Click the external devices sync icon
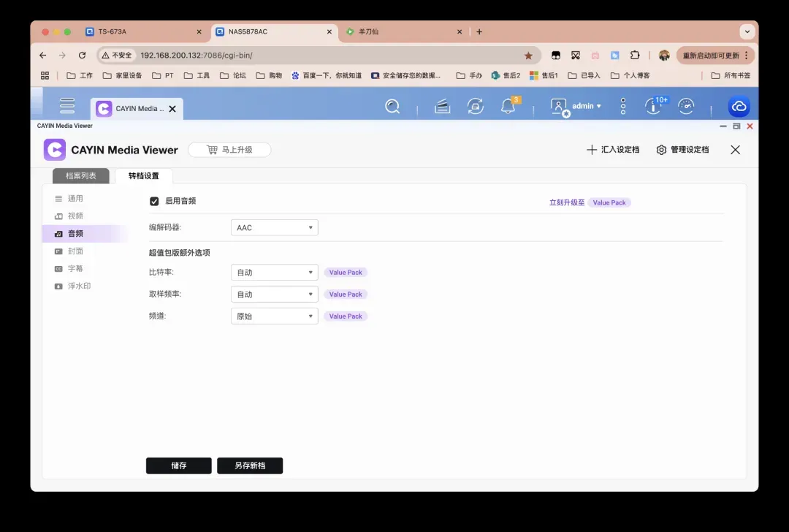The height and width of the screenshot is (532, 789). point(476,107)
